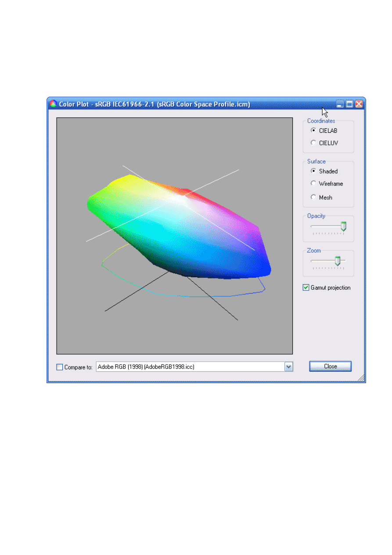This screenshot has height=555, width=392.
Task: Set the surface style to Mesh
Action: click(313, 197)
